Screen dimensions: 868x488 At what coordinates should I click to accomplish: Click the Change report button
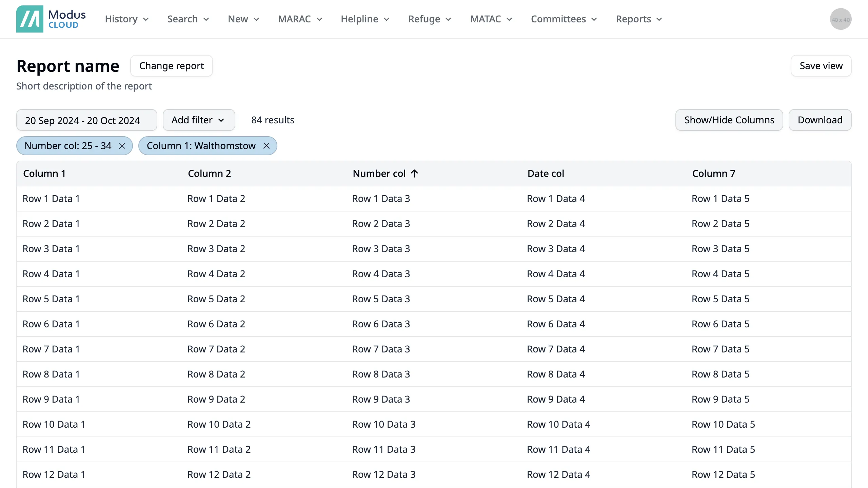171,66
